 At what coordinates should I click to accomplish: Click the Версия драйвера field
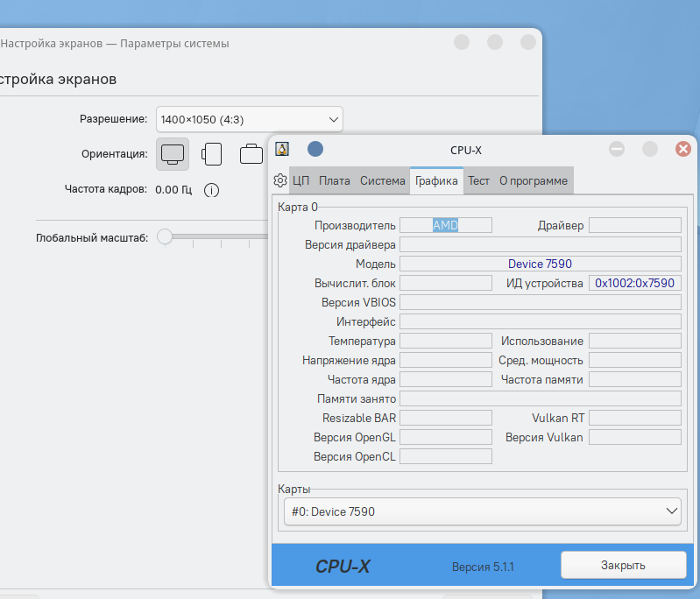541,244
